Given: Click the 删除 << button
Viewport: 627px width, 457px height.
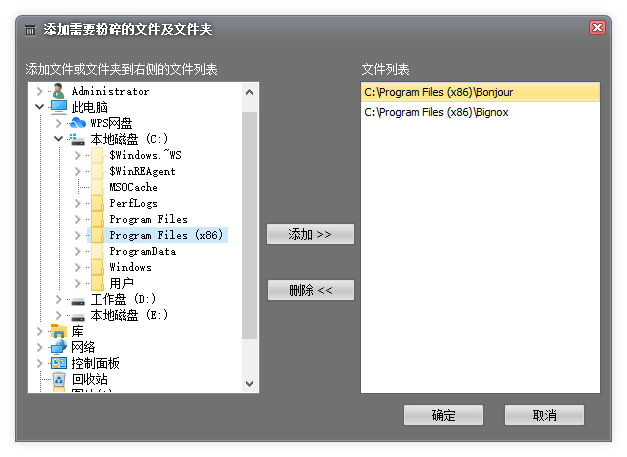Looking at the screenshot, I should pyautogui.click(x=310, y=290).
